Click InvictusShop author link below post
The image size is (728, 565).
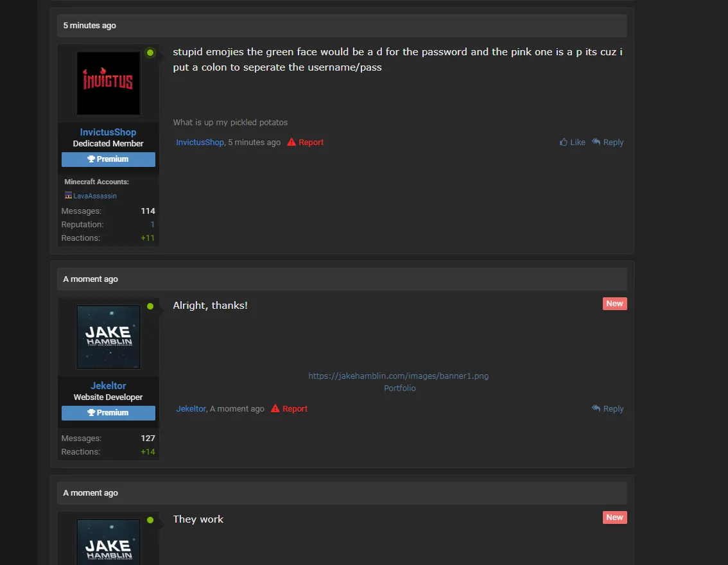(x=200, y=143)
